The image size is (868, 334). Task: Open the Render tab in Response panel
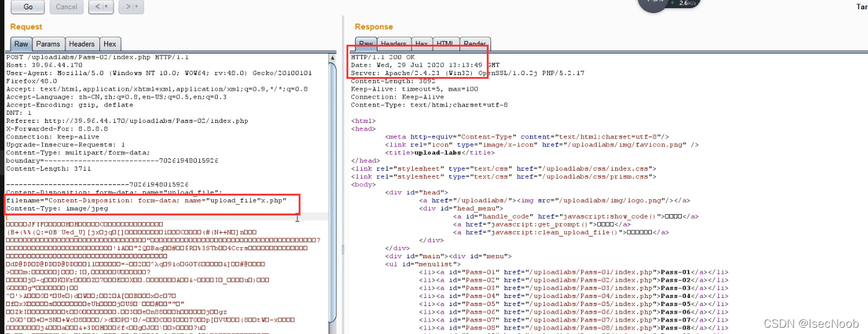474,44
